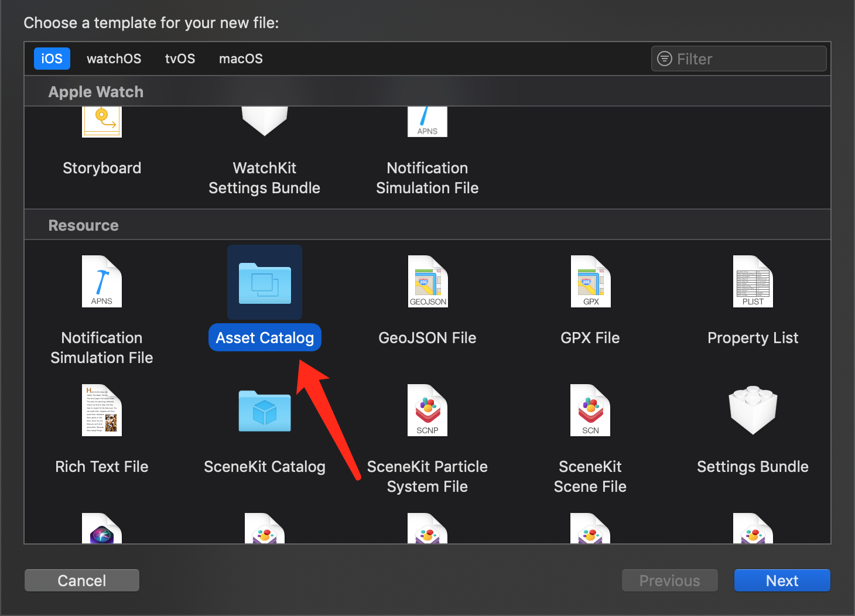Select the Property List PLIST icon
This screenshot has width=855, height=616.
pyautogui.click(x=753, y=282)
